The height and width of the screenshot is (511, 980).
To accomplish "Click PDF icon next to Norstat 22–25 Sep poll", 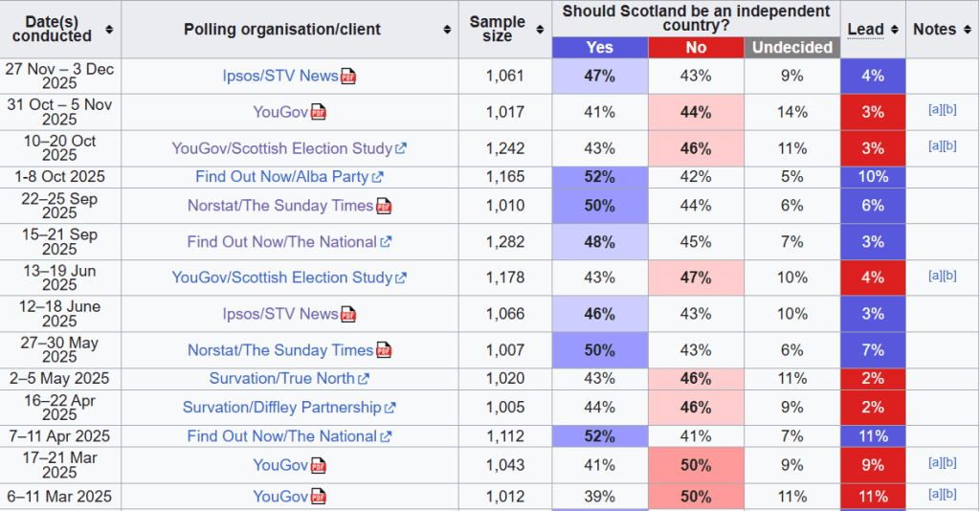I will 384,206.
